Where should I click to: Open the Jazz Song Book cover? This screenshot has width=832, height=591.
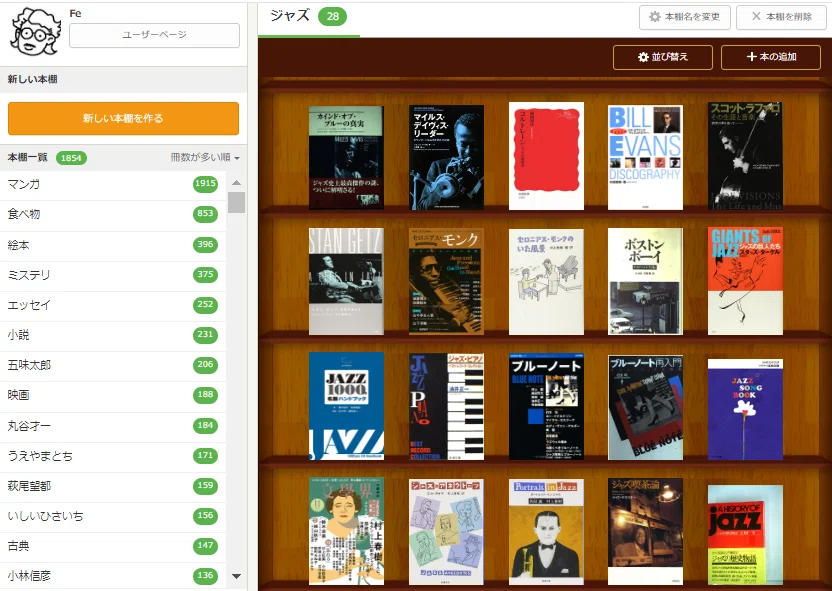[x=745, y=410]
